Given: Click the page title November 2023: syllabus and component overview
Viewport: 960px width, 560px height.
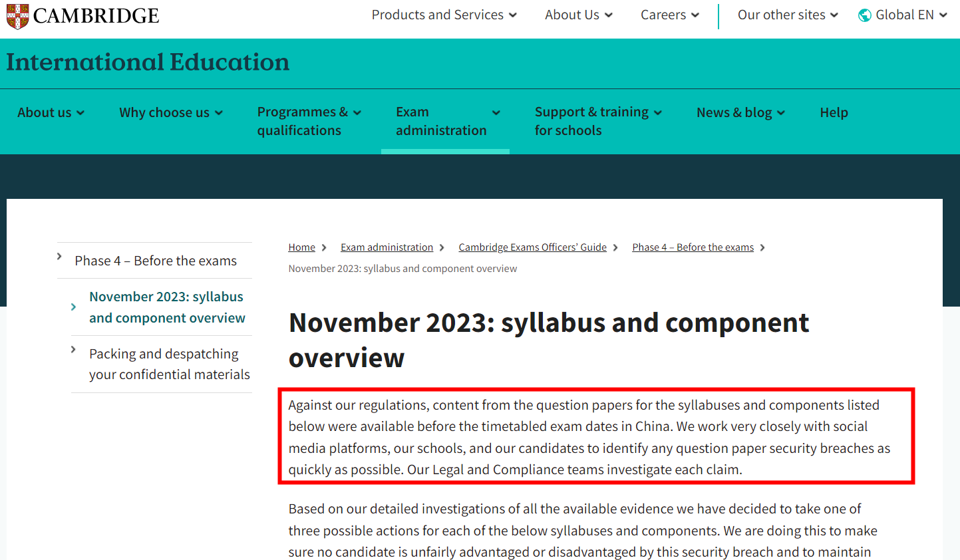Looking at the screenshot, I should pos(549,340).
